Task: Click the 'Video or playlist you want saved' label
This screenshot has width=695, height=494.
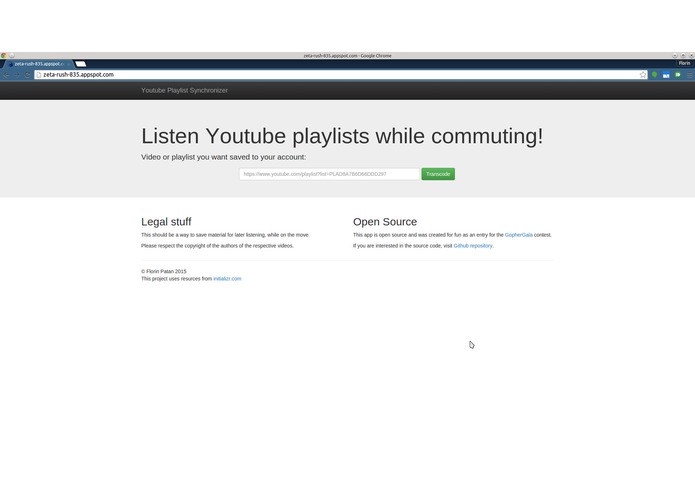Action: (223, 157)
